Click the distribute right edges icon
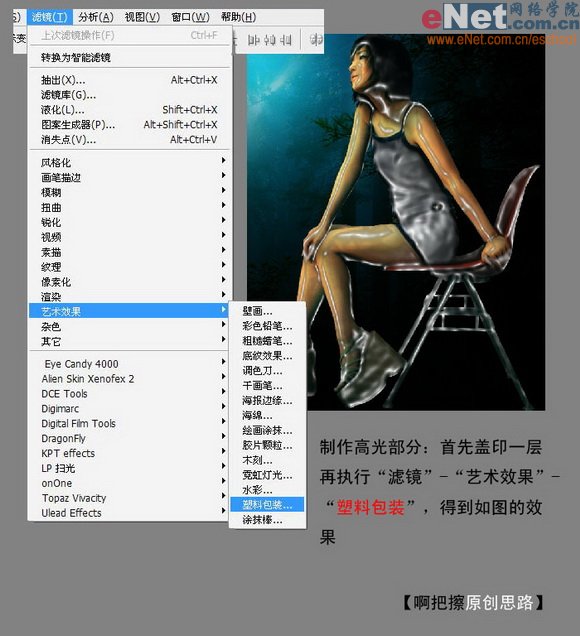Viewport: 580px width, 636px height. click(x=286, y=40)
